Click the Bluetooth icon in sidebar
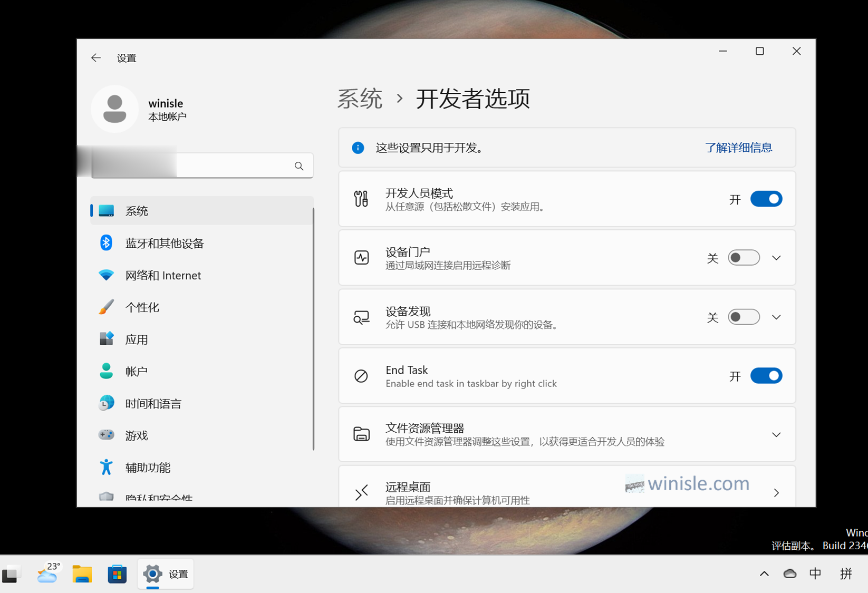868x593 pixels. (x=106, y=242)
